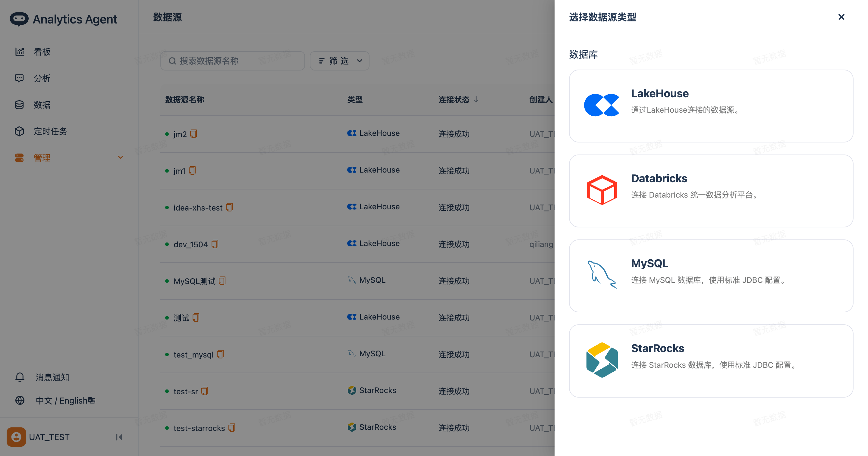The height and width of the screenshot is (456, 868).
Task: Click the LakeHouse logo icon in panel
Action: 602,105
